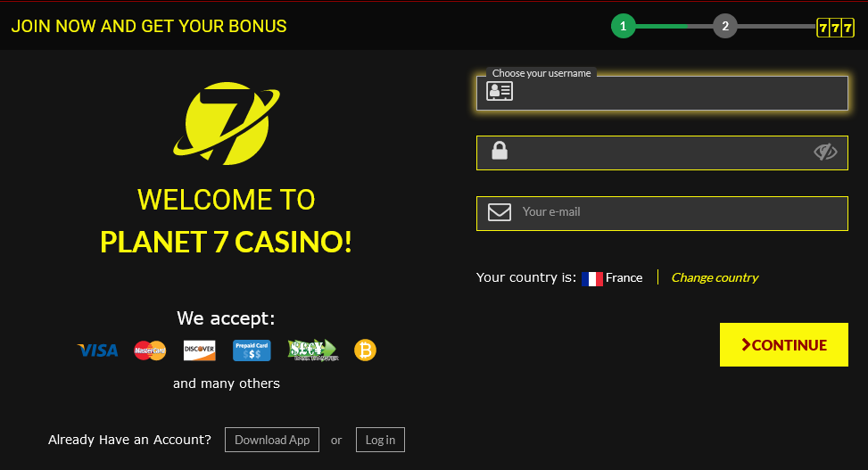This screenshot has width=868, height=470.
Task: Click the padlock icon in password field
Action: point(500,150)
